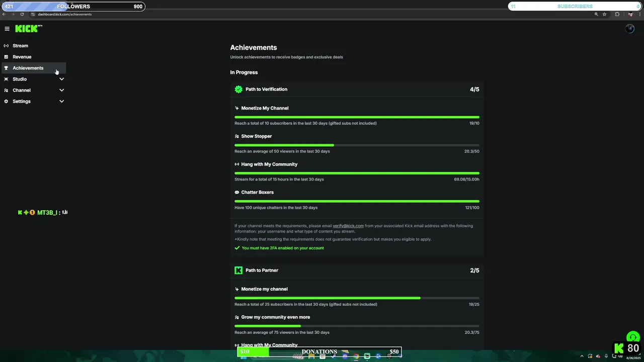The height and width of the screenshot is (362, 644).
Task: Click the Path to Verification title
Action: click(266, 89)
